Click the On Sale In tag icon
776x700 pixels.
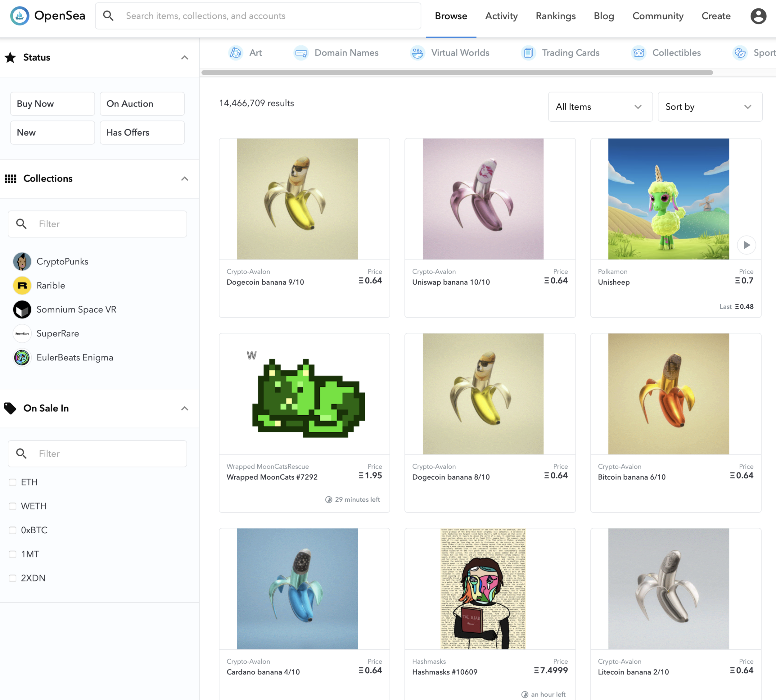click(10, 408)
